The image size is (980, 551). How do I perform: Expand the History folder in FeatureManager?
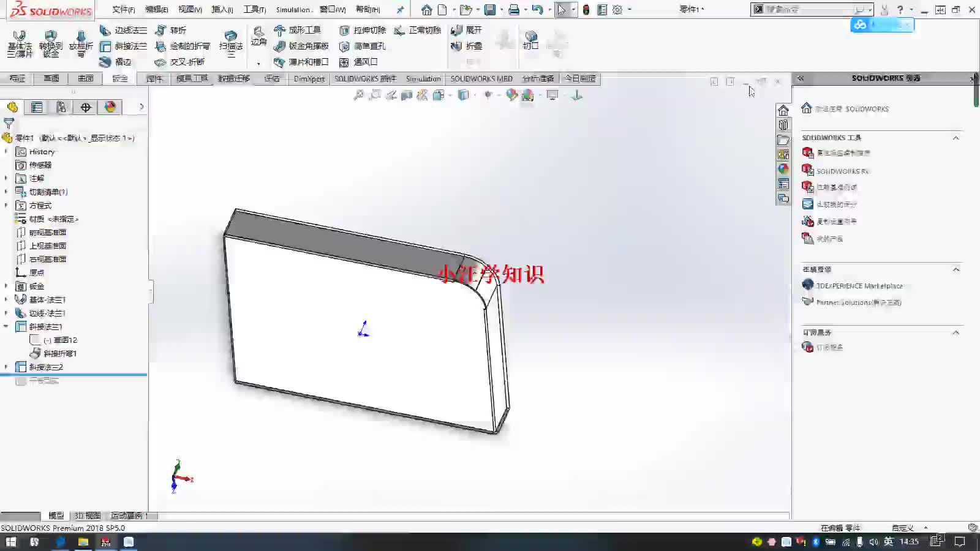[x=6, y=151]
